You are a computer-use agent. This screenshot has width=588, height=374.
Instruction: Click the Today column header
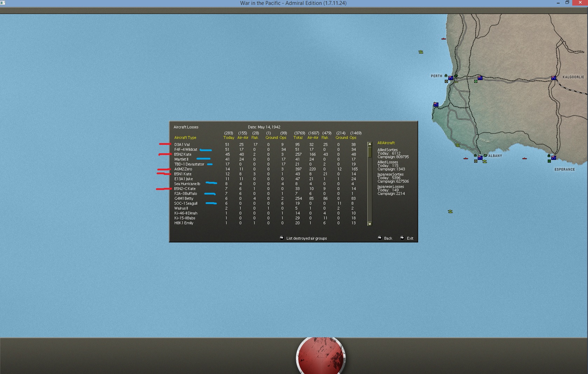point(229,137)
